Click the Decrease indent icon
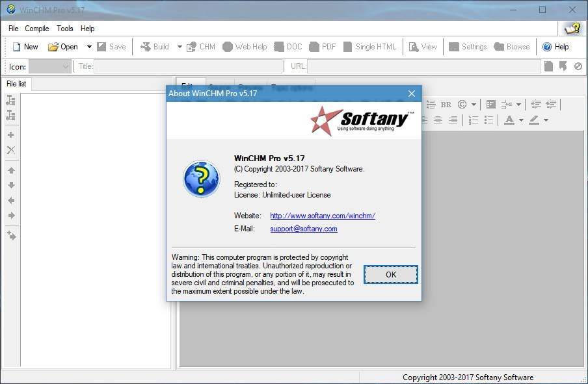The height and width of the screenshot is (384, 588). point(536,105)
